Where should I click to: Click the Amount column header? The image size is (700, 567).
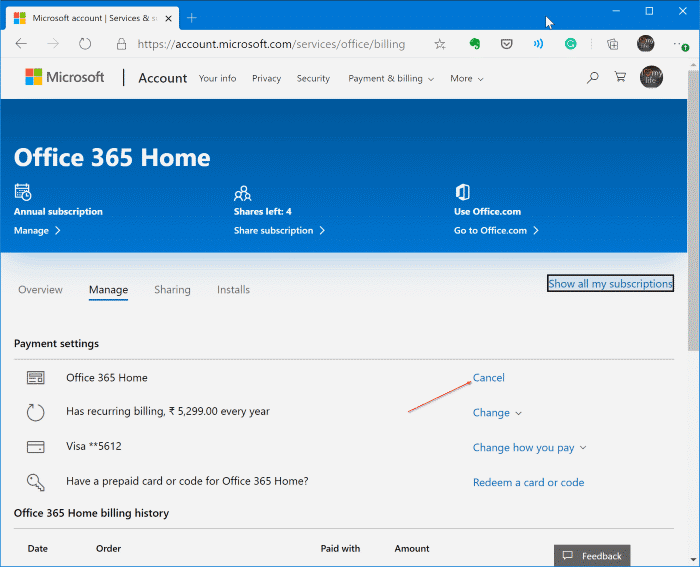[x=412, y=548]
